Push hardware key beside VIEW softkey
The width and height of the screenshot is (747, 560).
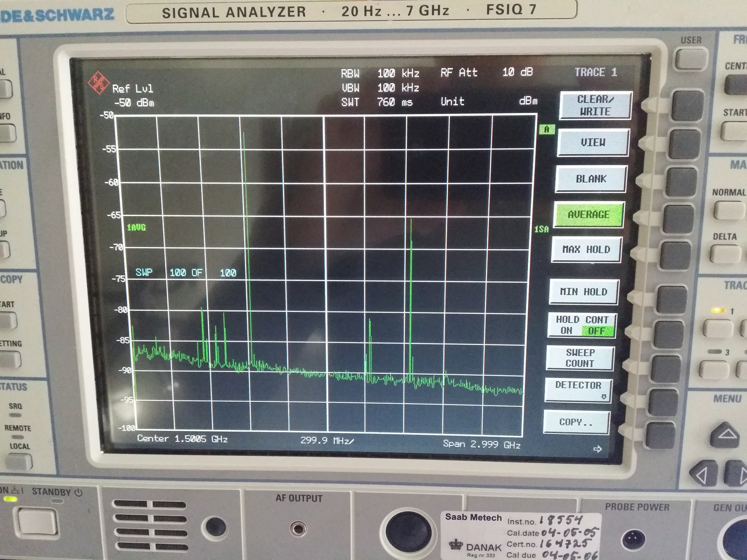(x=684, y=144)
